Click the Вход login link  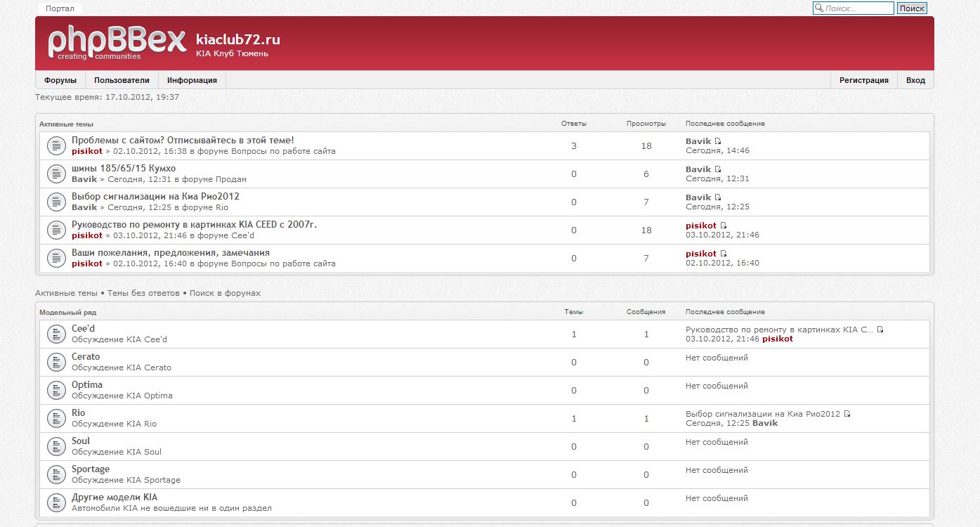[x=915, y=80]
